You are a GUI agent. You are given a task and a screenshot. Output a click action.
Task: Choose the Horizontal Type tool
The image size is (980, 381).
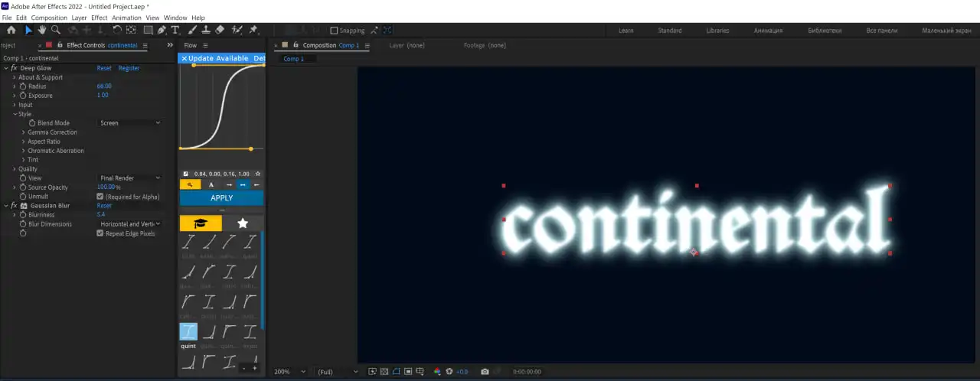tap(175, 30)
